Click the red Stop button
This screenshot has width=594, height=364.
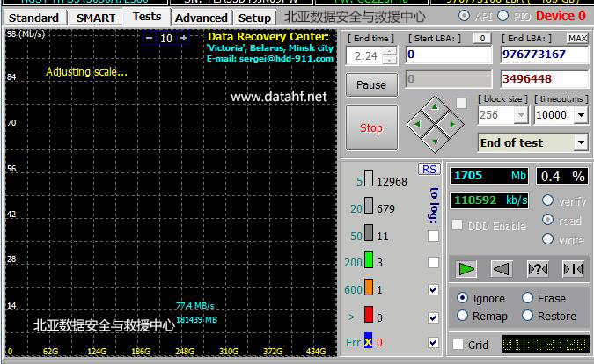point(371,128)
